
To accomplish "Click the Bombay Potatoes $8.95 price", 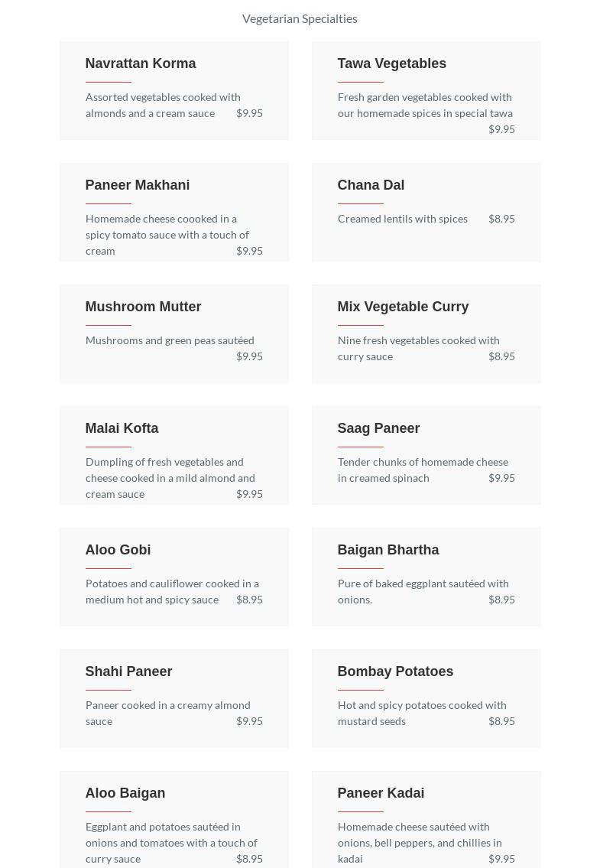I will click(x=501, y=721).
